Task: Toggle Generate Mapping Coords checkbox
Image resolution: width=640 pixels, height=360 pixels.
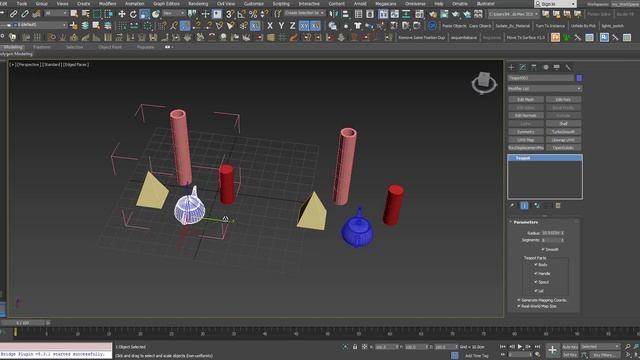Action: 519,300
